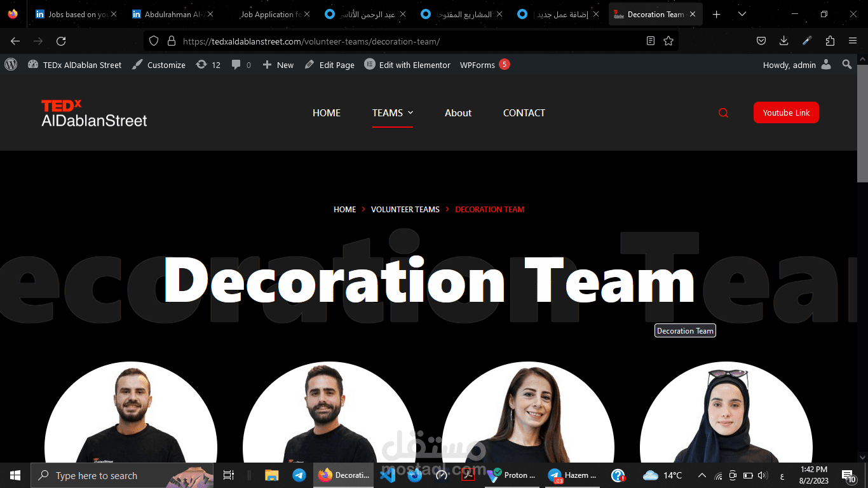Screen dimensions: 868x488
Task: Open Save to Pocket icon
Action: (x=761, y=41)
